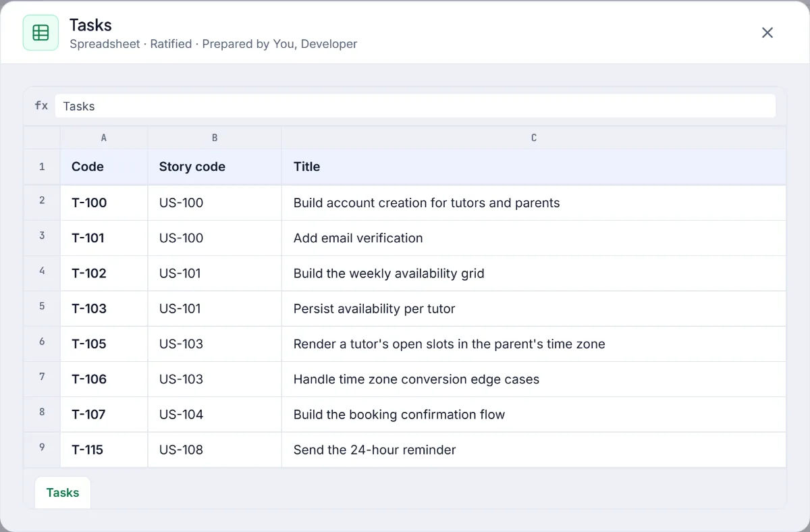Image resolution: width=810 pixels, height=532 pixels.
Task: Select the US-100 cell in T-100 row
Action: click(x=215, y=203)
